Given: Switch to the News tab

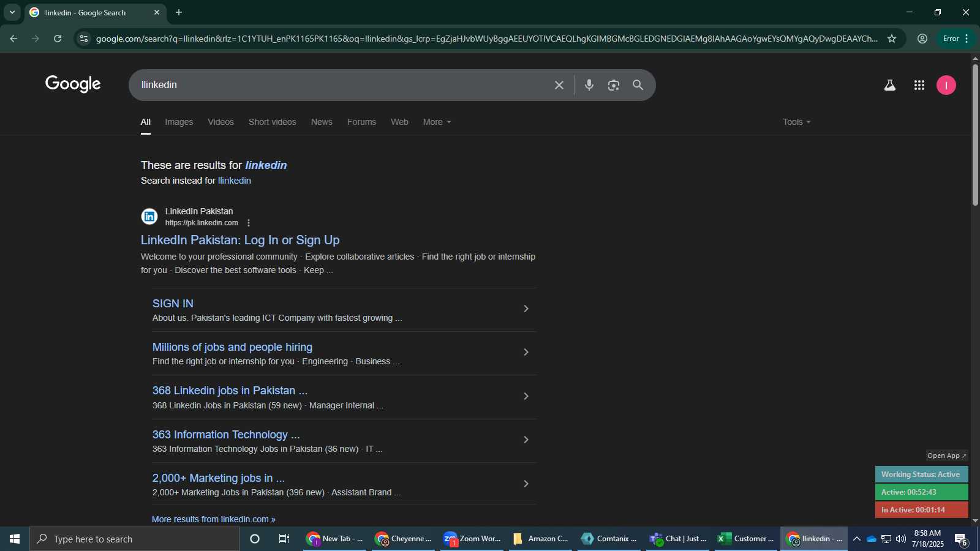Looking at the screenshot, I should point(322,122).
